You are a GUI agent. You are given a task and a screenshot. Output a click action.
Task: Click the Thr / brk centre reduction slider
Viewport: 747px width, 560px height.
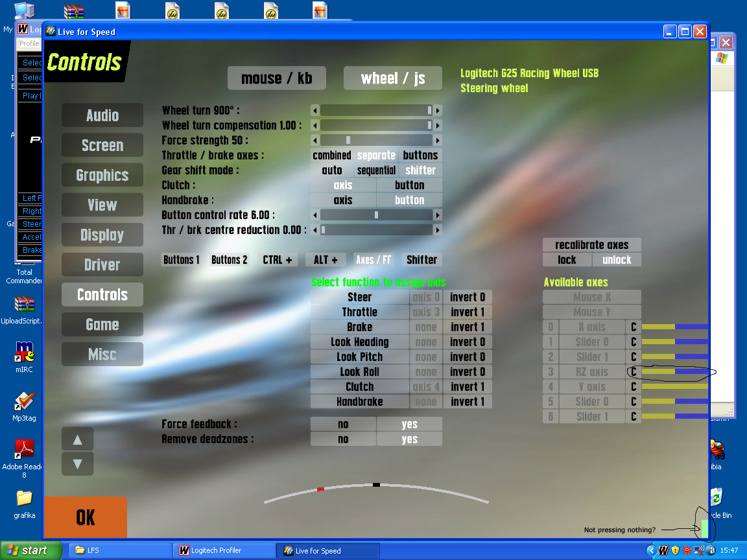coord(376,230)
